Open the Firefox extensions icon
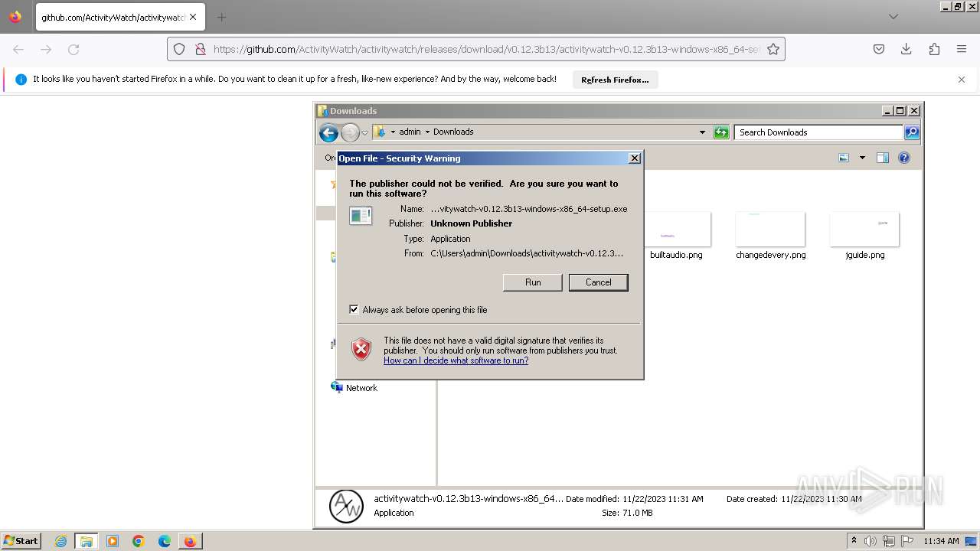Image resolution: width=980 pixels, height=551 pixels. (x=934, y=49)
